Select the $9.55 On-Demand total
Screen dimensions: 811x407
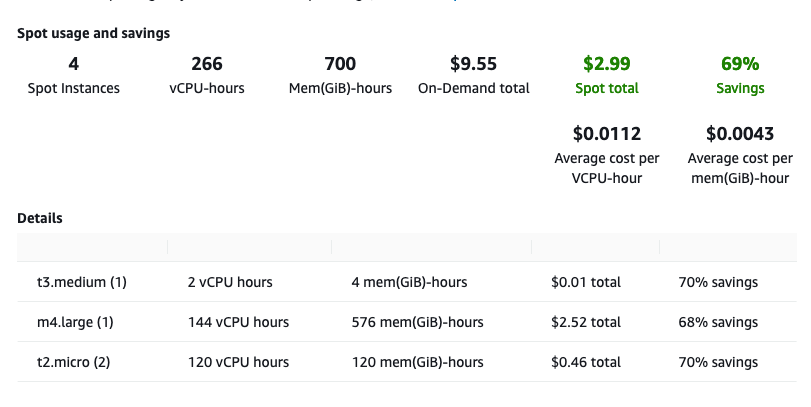(473, 64)
